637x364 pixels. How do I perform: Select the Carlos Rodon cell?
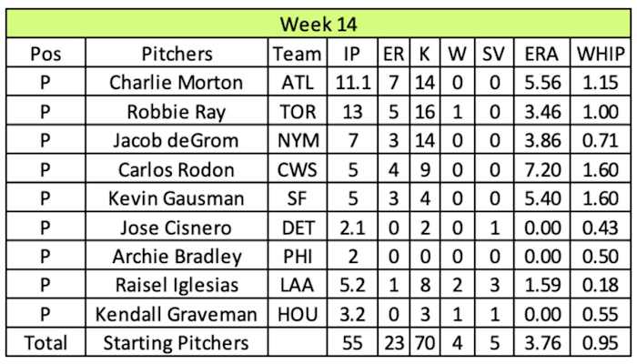point(177,170)
